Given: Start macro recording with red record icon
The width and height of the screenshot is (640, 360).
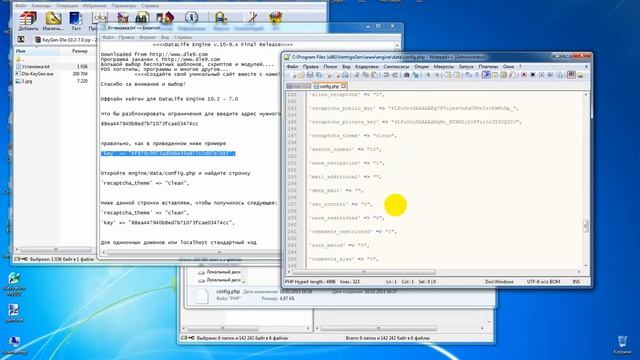Looking at the screenshot, I should (x=524, y=75).
